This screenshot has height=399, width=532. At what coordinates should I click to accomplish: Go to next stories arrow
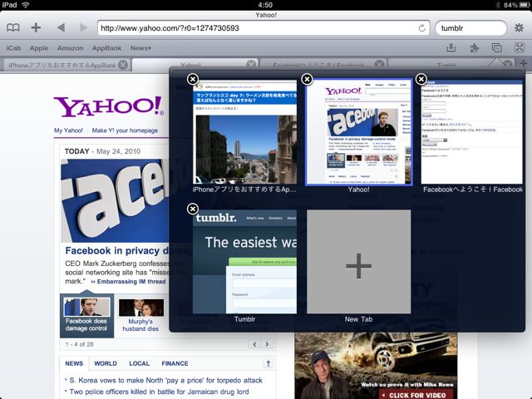click(x=267, y=344)
